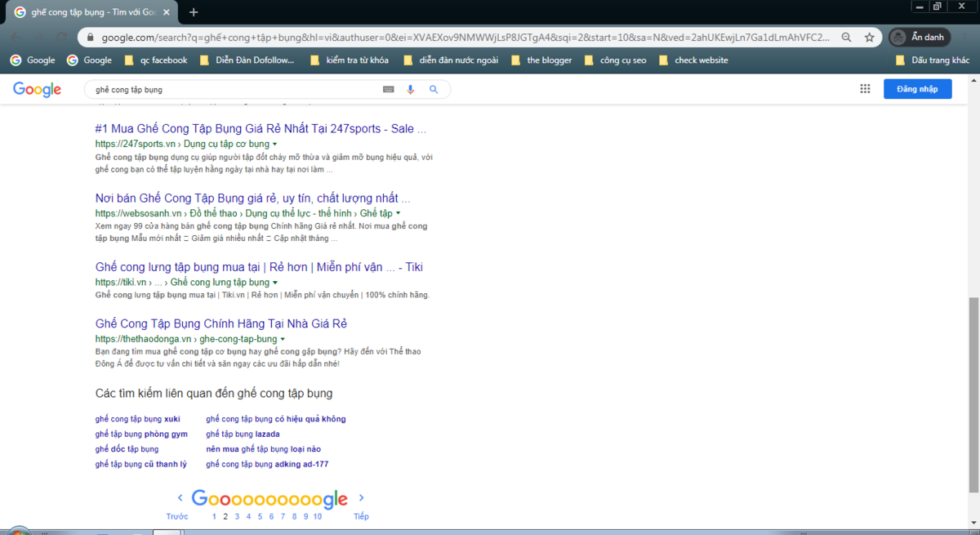
Task: Click the blue search magnifier button
Action: coord(434,90)
